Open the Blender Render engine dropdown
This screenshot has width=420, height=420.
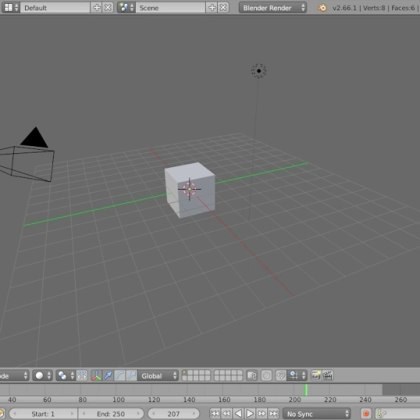pyautogui.click(x=273, y=7)
